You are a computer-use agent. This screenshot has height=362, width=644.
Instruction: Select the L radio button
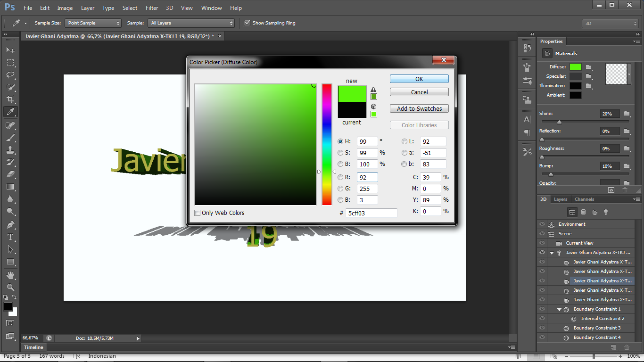[404, 141]
